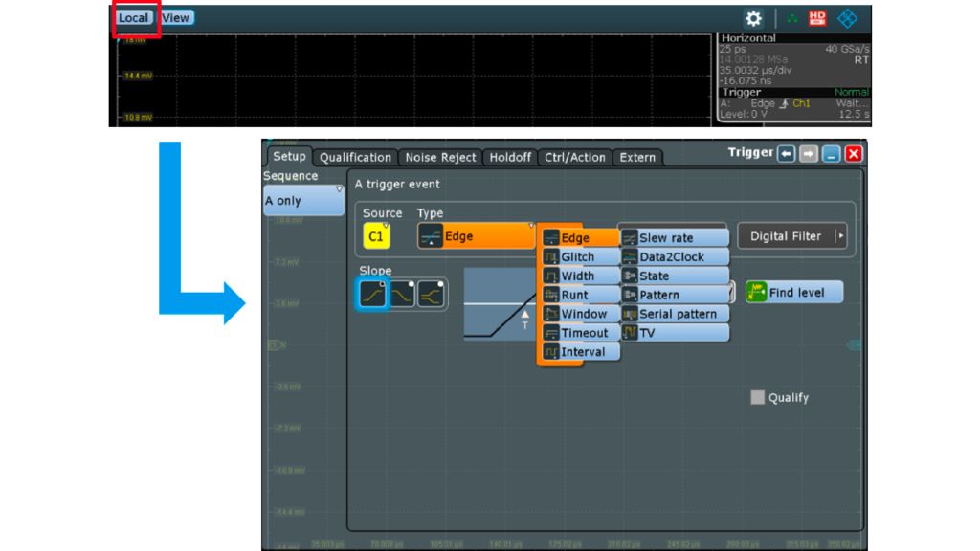The image size is (980, 551).
Task: Open the Holdoff tab
Action: 510,158
